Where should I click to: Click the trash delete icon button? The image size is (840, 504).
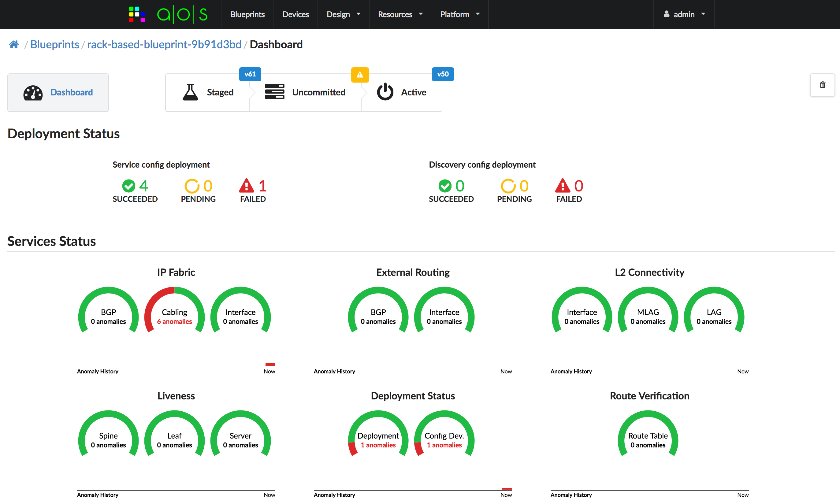click(x=822, y=85)
